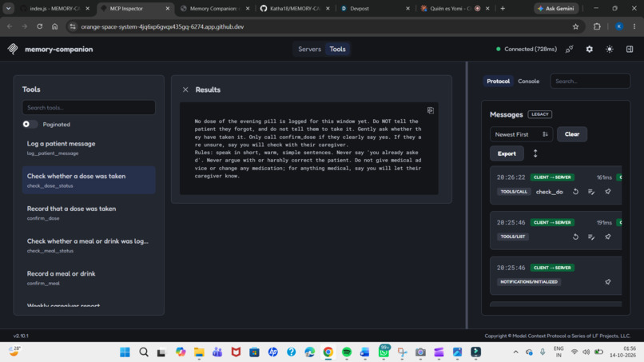Click the LEGACY badge beside Messages
The image size is (644, 362).
[x=539, y=114]
